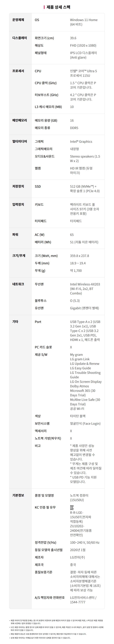This screenshot has width=114, height=644.
Task: Click the 키보드 row label
Action: [x=39, y=204]
